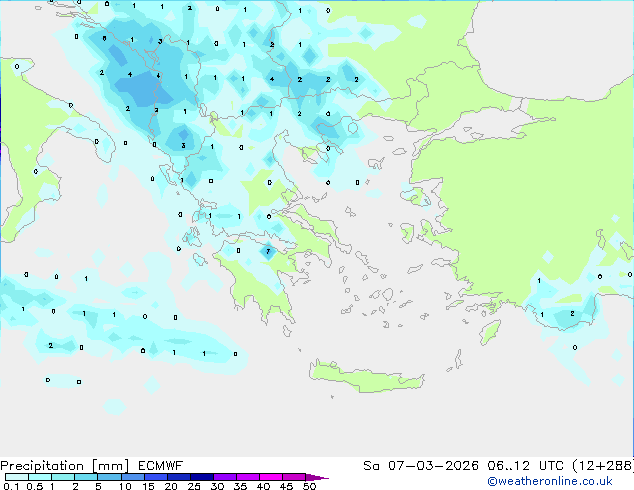The height and width of the screenshot is (490, 634).
Task: Click the 'Sa' weekday label
Action: point(371,466)
